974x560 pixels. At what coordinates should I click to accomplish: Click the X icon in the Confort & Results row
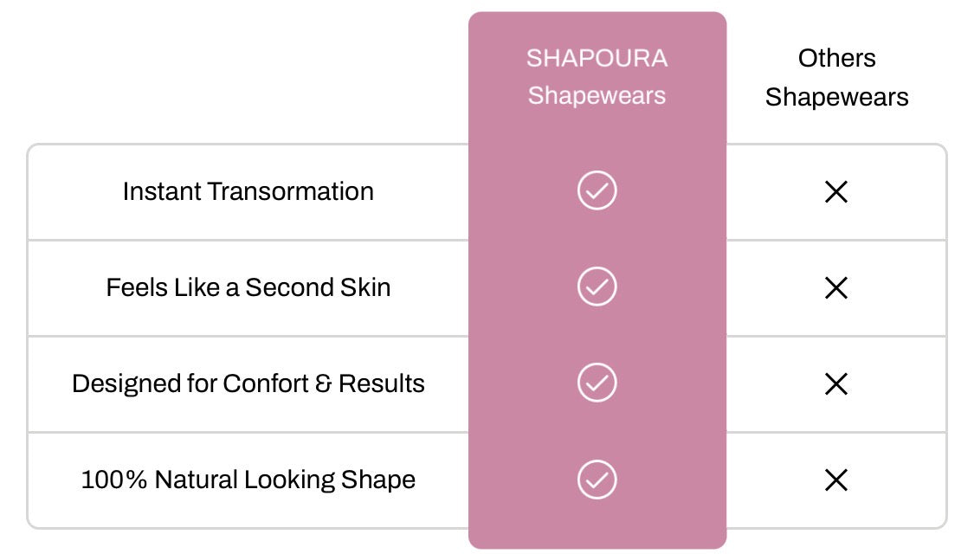(835, 383)
